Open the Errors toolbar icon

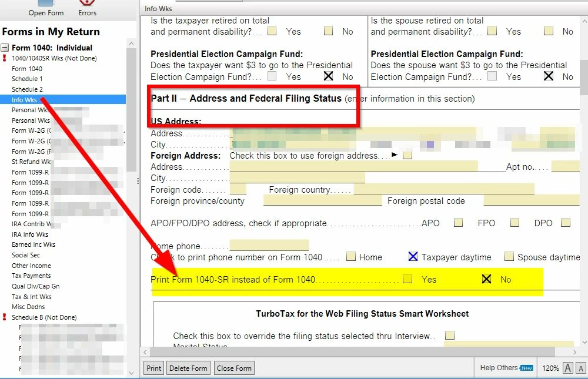pos(87,8)
